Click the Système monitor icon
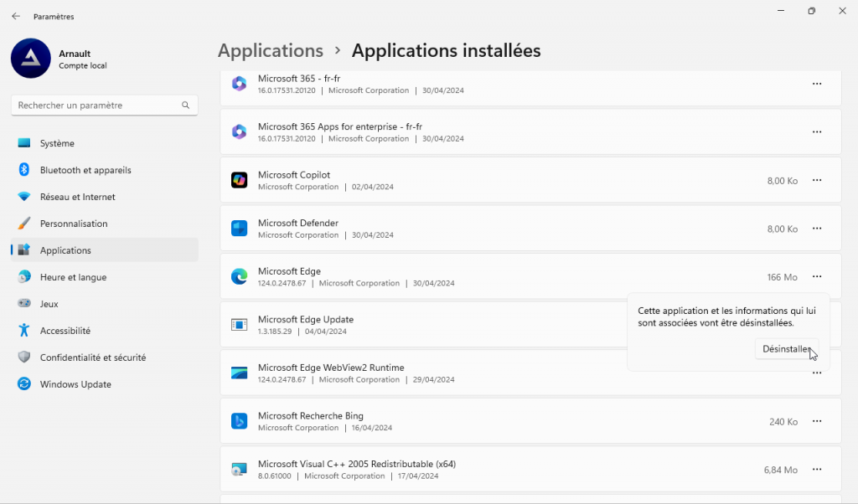Image resolution: width=858 pixels, height=504 pixels. pos(24,143)
